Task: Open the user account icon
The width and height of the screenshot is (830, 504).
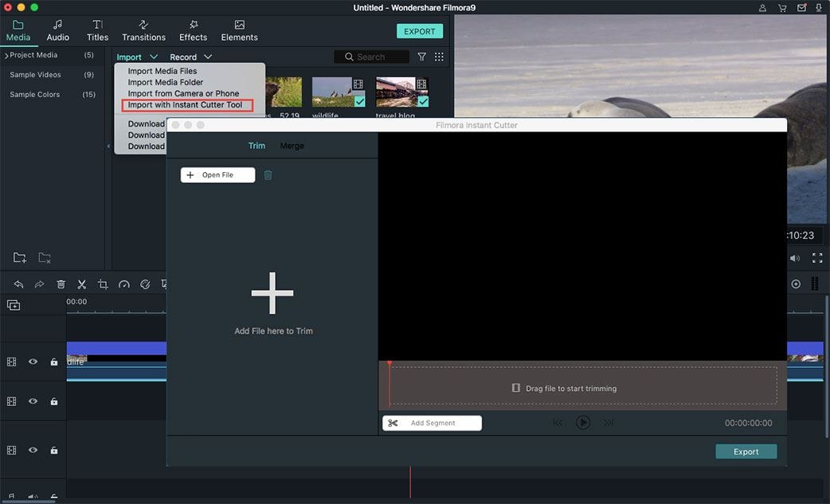Action: pyautogui.click(x=762, y=8)
